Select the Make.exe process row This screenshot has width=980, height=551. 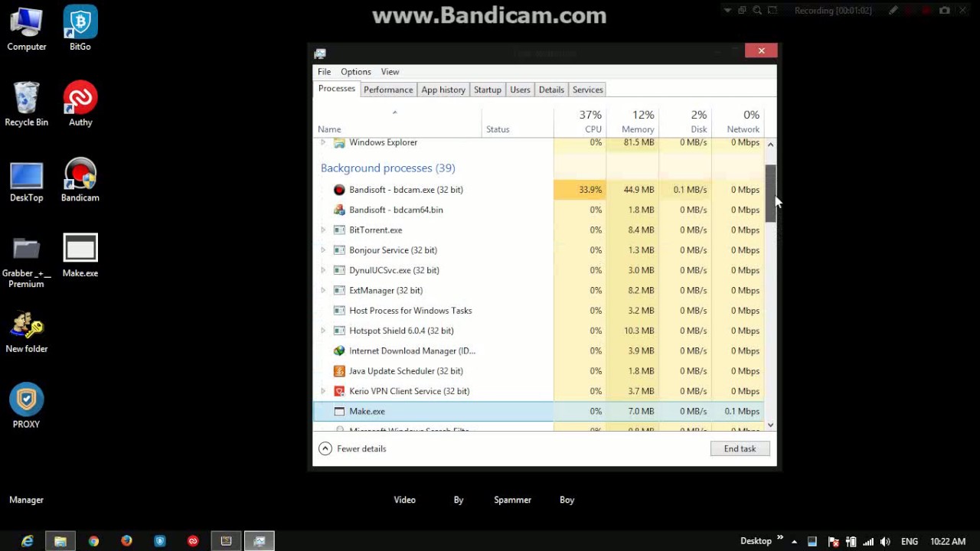538,411
